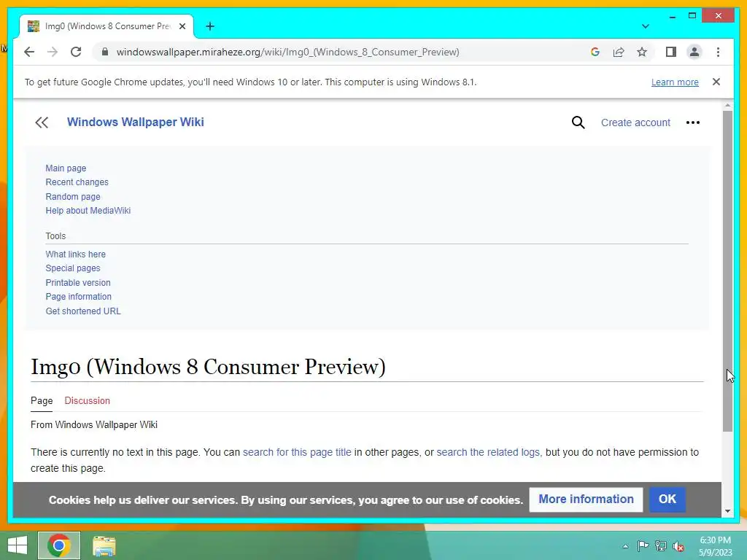Reload the page with the refresh icon

(76, 52)
